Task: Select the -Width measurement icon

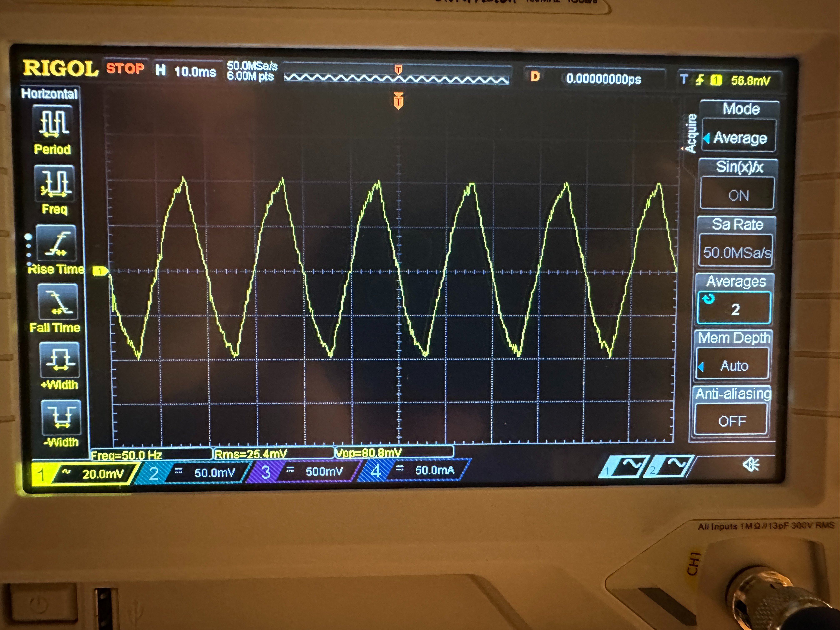Action: 61,417
